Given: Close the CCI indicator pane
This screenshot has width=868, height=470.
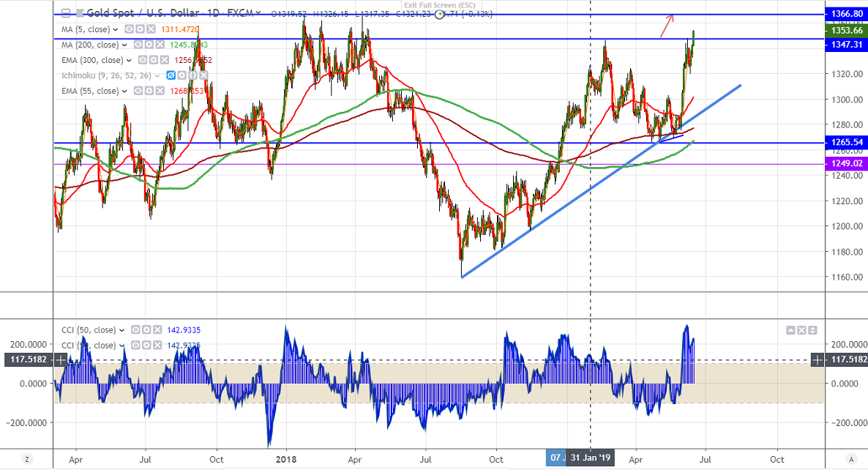Looking at the screenshot, I should pyautogui.click(x=801, y=330).
